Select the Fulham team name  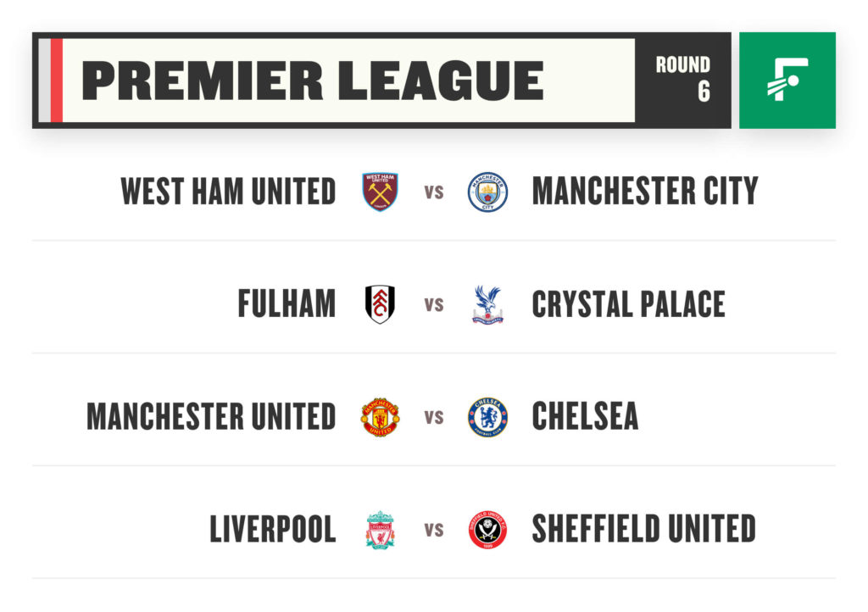pyautogui.click(x=287, y=303)
